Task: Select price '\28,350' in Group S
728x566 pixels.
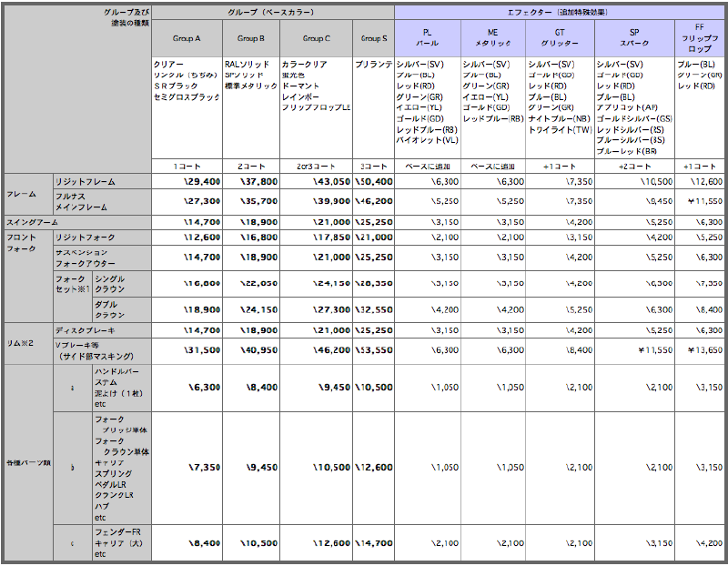Action: point(374,283)
